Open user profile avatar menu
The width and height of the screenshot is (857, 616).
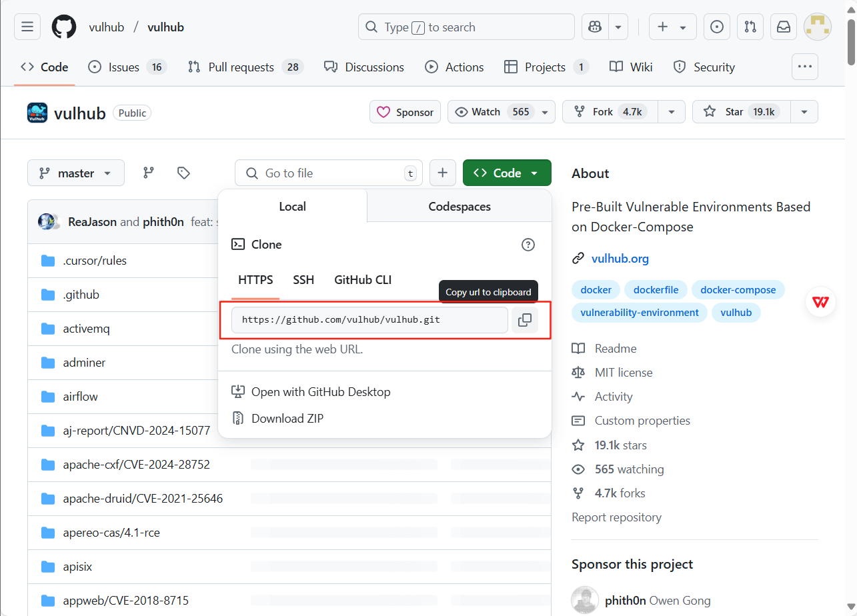[817, 27]
